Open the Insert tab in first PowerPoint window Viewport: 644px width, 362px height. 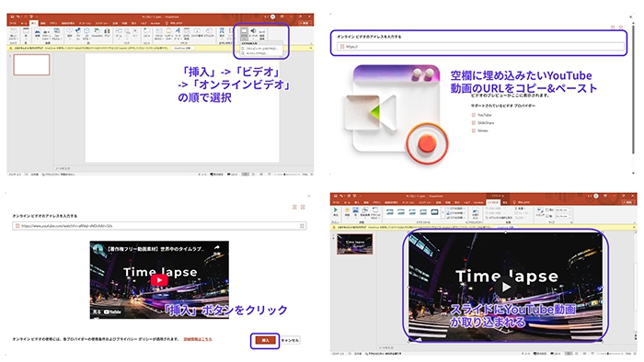click(x=34, y=23)
